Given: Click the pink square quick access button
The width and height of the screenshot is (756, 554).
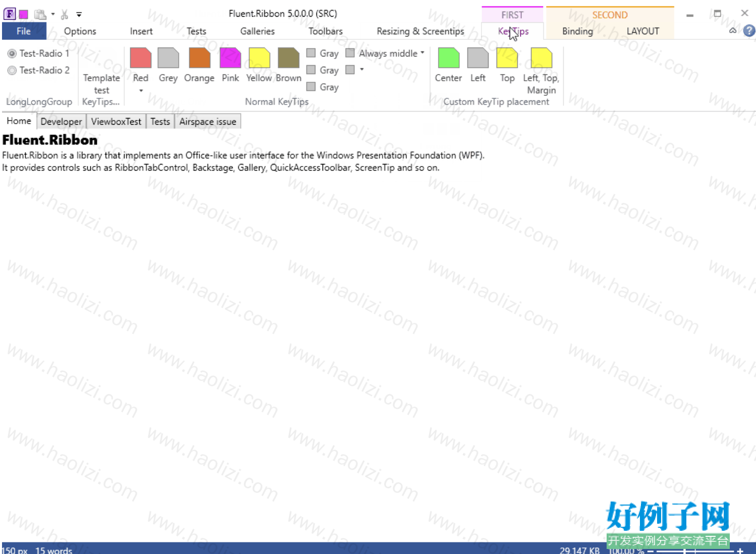Looking at the screenshot, I should [x=23, y=14].
